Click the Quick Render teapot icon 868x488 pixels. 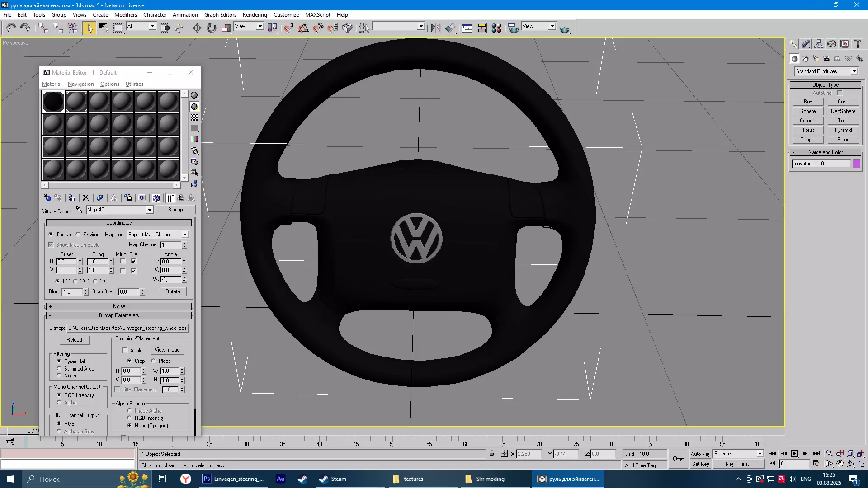tap(564, 29)
